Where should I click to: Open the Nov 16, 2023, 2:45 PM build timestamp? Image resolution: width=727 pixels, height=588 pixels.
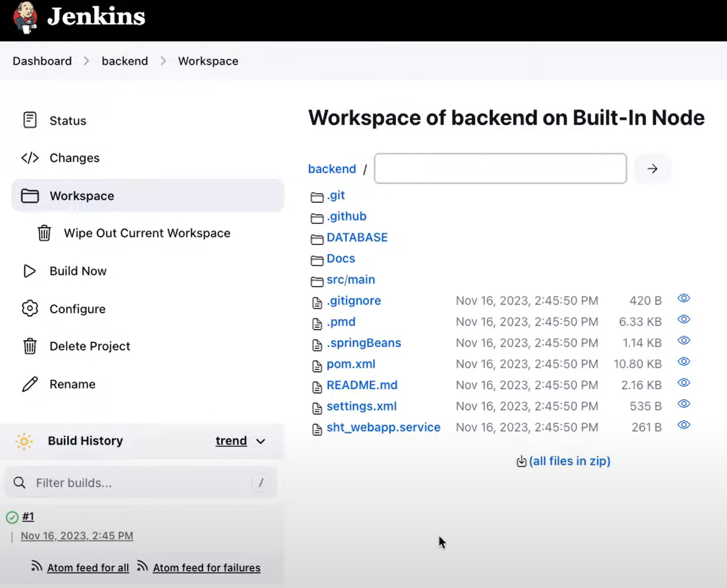[77, 536]
